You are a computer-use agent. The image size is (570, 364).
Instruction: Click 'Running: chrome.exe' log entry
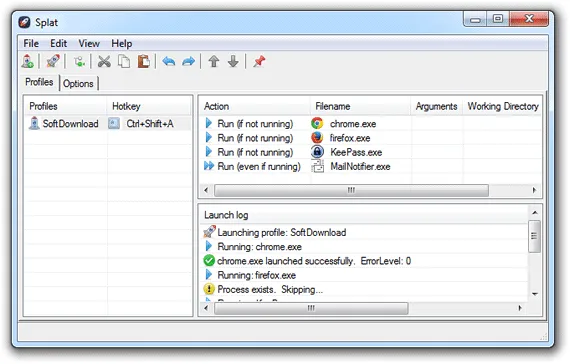[260, 247]
